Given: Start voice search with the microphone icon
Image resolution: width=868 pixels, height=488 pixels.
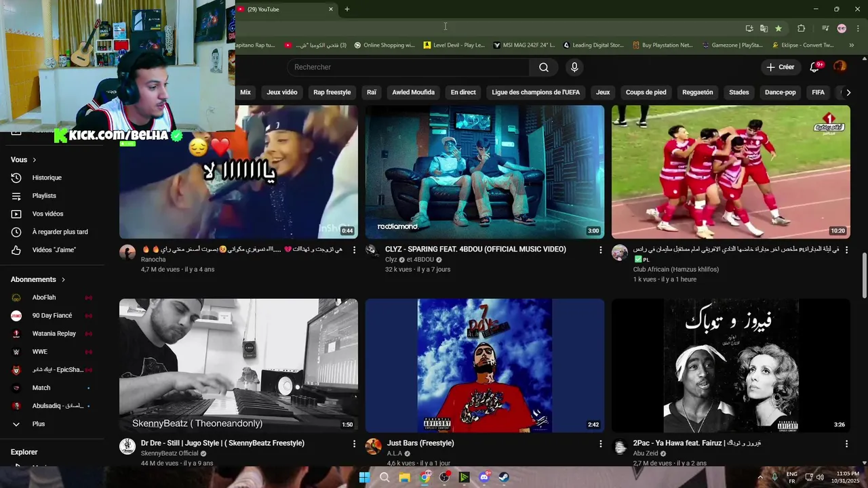Looking at the screenshot, I should click(x=574, y=67).
